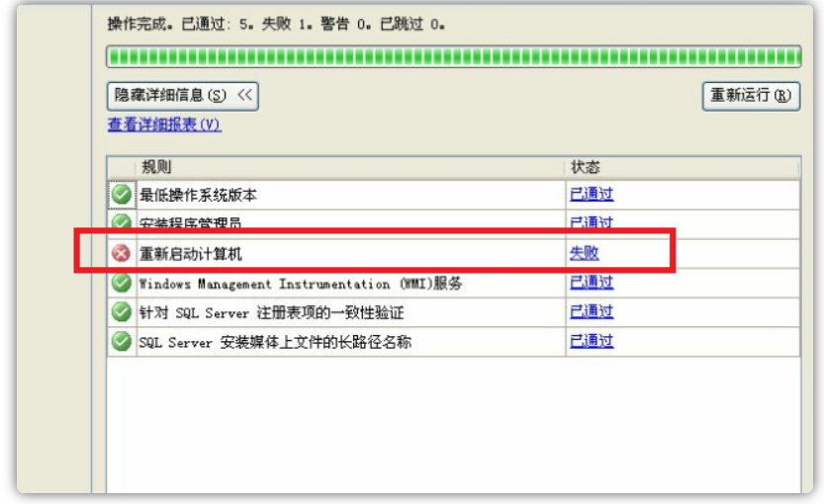Open 已通过 link for the WMI 服务 rule
The height and width of the screenshot is (504, 824).
coord(591,283)
